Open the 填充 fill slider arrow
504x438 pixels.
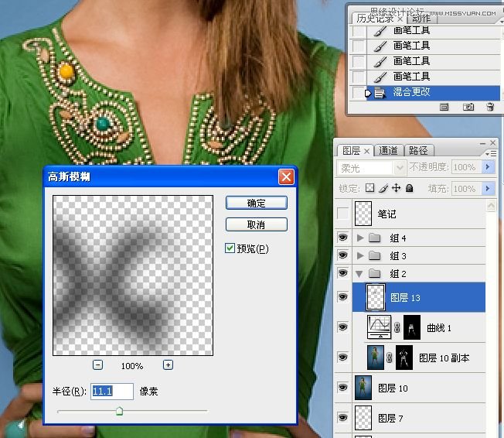(488, 188)
